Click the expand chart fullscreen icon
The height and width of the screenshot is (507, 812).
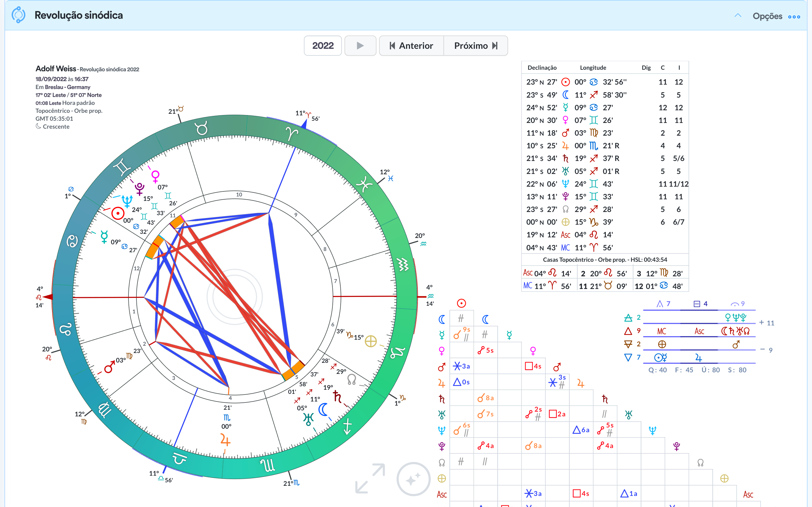pyautogui.click(x=370, y=478)
